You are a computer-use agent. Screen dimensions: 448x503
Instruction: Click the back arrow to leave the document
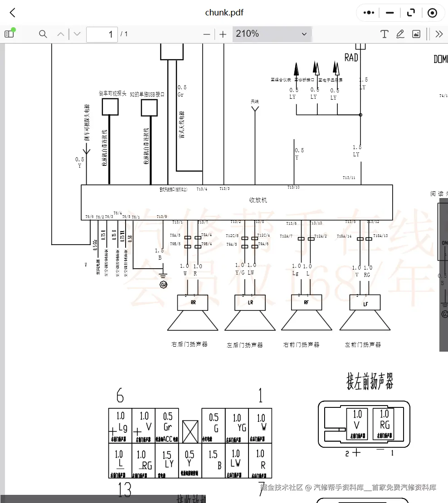pyautogui.click(x=12, y=13)
